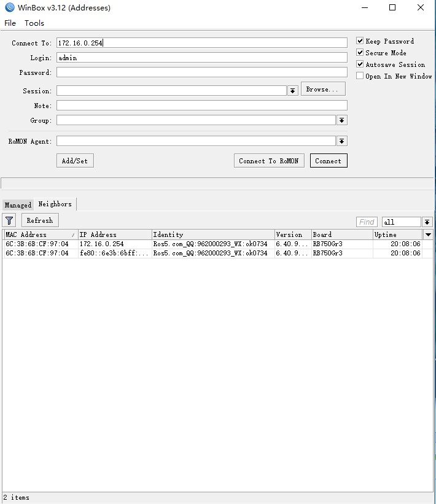Select the Neighbors tab
Screen dimensions: 436x504
55,204
